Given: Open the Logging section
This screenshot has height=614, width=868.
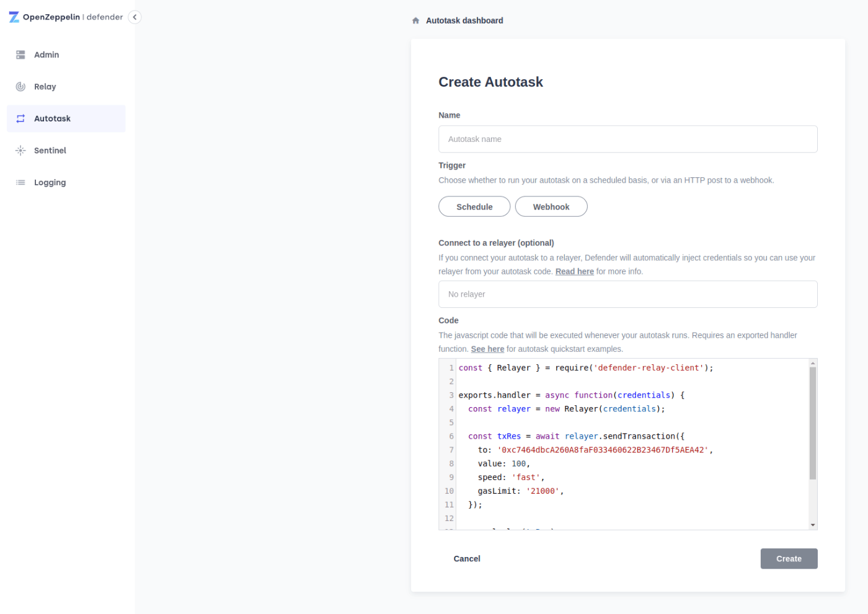Looking at the screenshot, I should 66,182.
